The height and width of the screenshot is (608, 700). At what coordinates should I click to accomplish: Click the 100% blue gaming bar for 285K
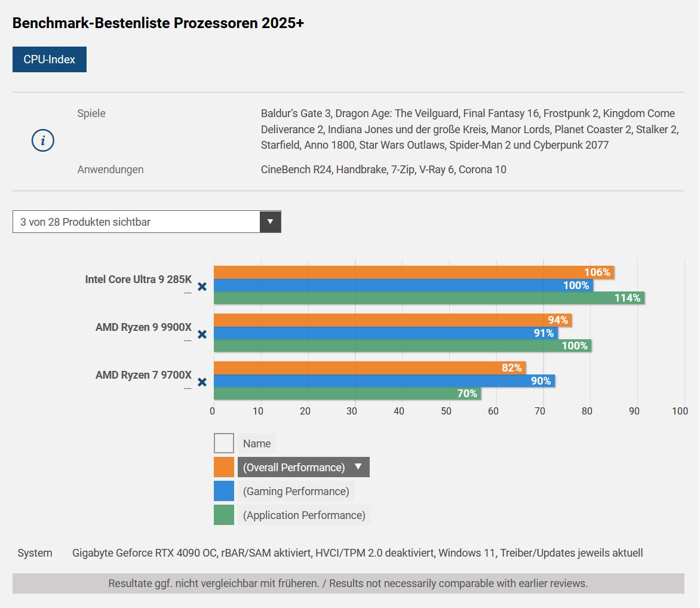403,285
